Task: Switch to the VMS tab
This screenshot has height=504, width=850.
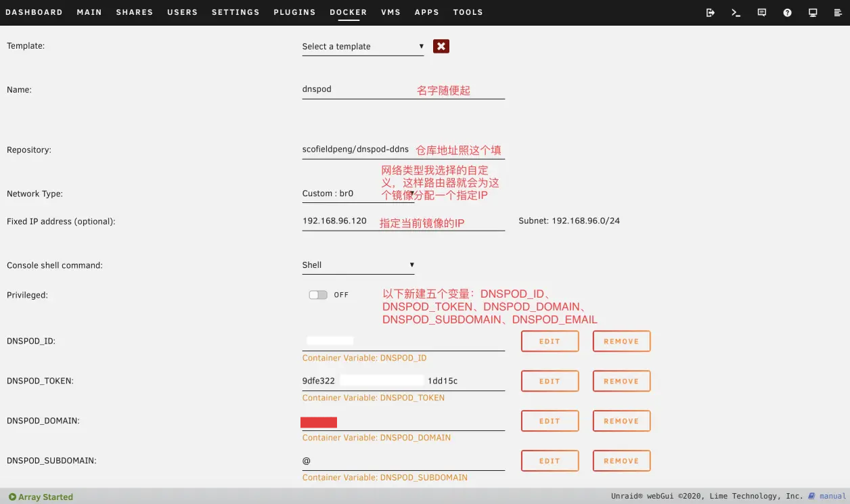Action: point(391,12)
